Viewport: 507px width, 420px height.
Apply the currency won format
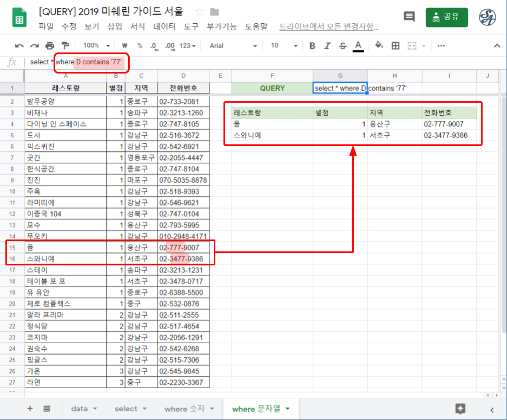pos(125,46)
